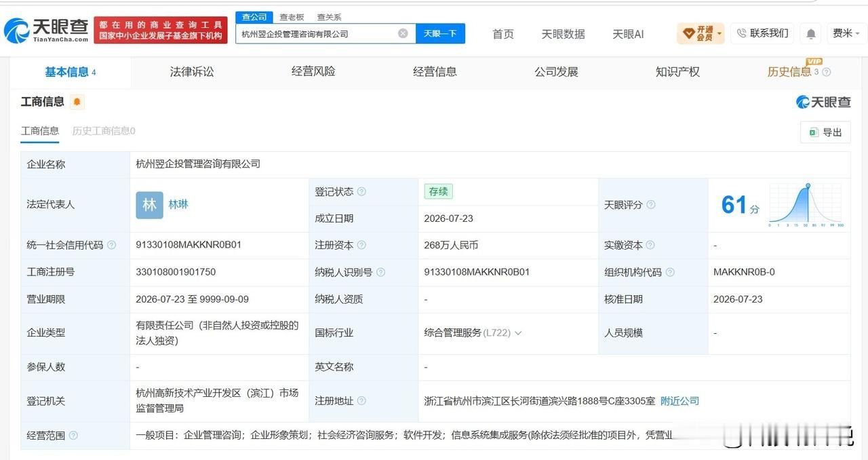Click credit code 91330108MAKKNR0B01 in 统一社会信用代码 row

(189, 245)
